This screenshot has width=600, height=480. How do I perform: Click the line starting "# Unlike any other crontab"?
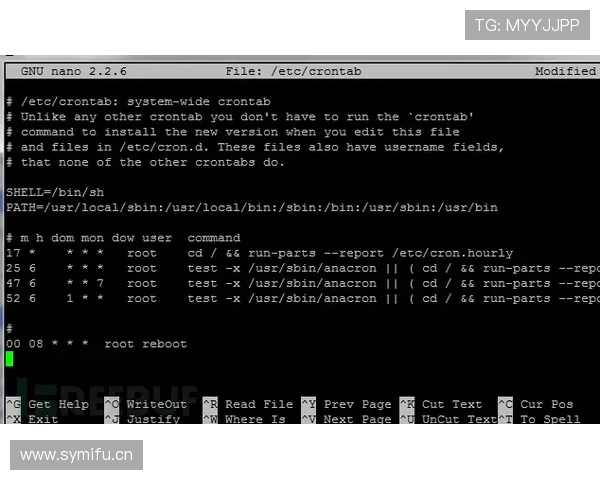coord(240,117)
